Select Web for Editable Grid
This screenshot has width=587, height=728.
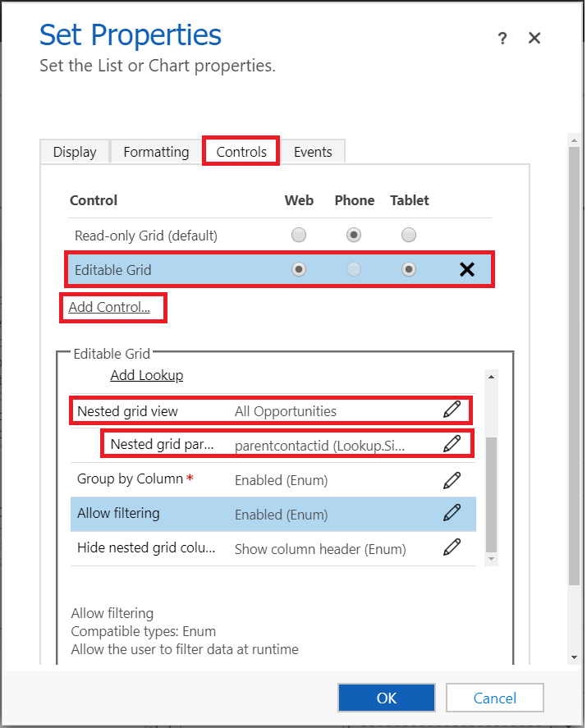[x=299, y=269]
